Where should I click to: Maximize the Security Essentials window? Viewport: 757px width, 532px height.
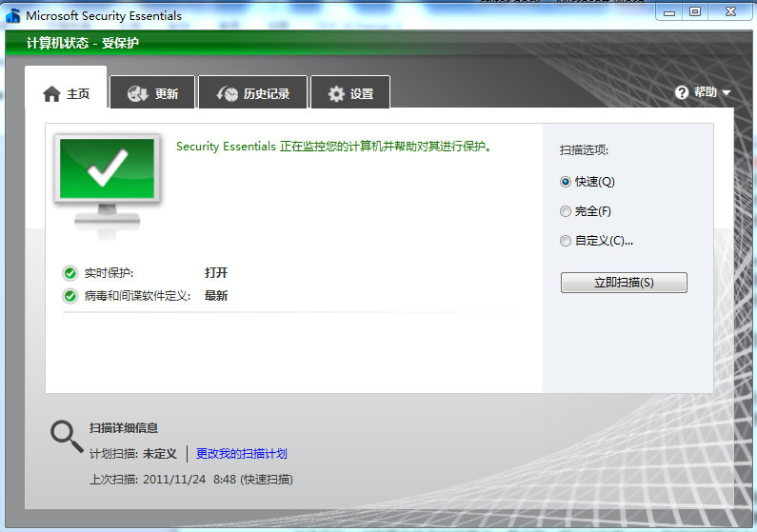[x=695, y=12]
